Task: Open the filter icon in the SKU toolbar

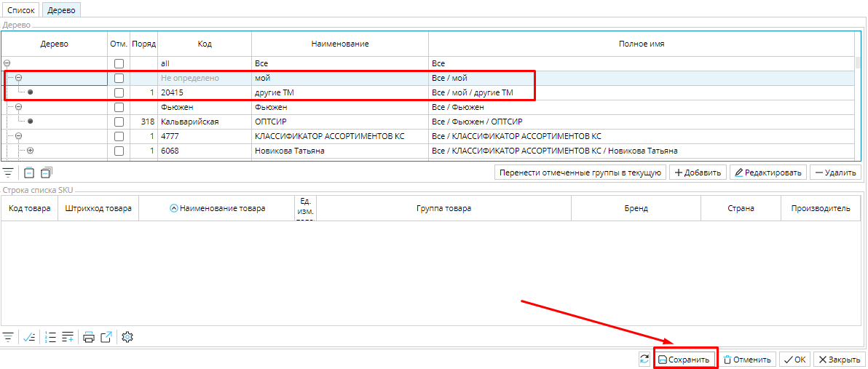Action: [8, 337]
